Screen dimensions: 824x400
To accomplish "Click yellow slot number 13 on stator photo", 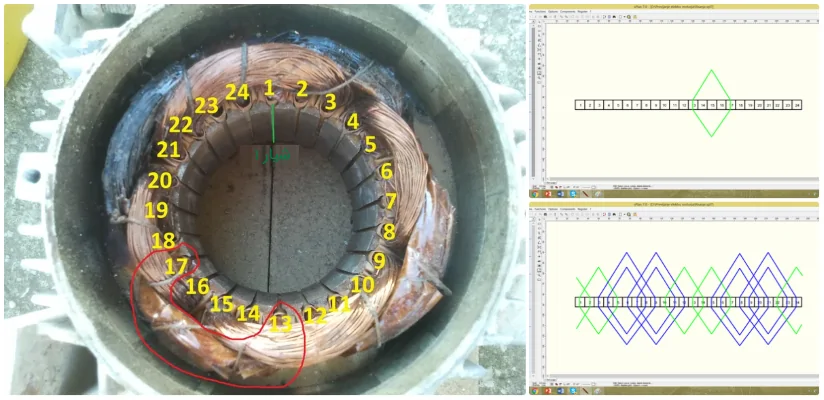I will (281, 323).
